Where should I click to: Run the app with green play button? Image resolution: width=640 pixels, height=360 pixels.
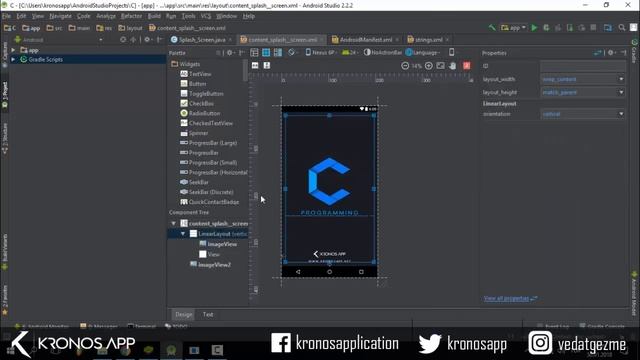(x=534, y=28)
